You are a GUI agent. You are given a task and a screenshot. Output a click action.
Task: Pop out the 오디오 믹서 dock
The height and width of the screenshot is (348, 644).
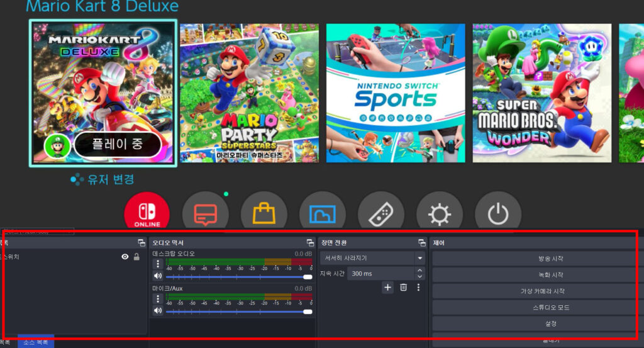click(310, 243)
